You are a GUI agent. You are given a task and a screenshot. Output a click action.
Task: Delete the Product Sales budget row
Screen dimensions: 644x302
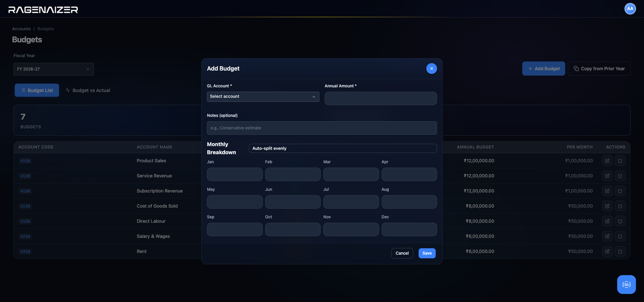(x=620, y=161)
